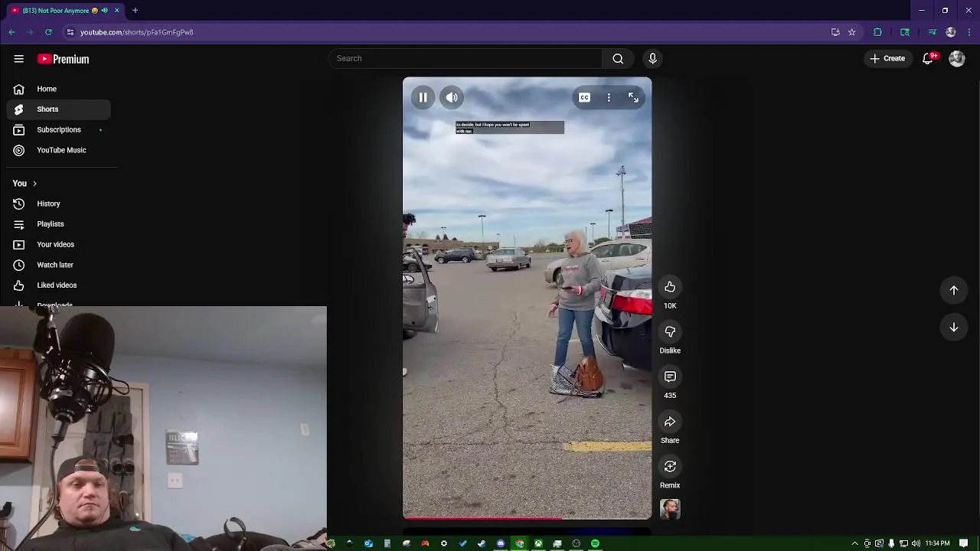Start voice search with microphone icon

pos(652,58)
